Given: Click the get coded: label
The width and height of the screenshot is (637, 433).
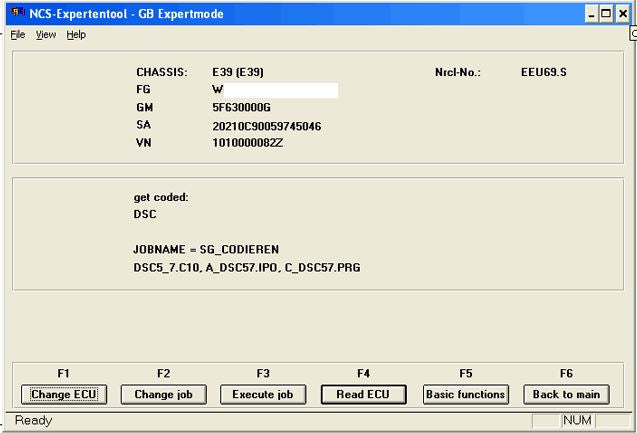Looking at the screenshot, I should 161,197.
